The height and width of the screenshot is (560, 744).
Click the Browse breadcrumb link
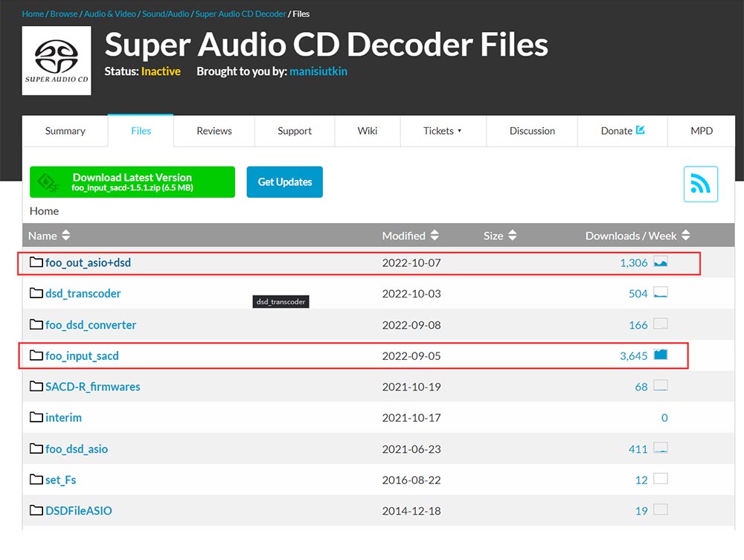(63, 13)
